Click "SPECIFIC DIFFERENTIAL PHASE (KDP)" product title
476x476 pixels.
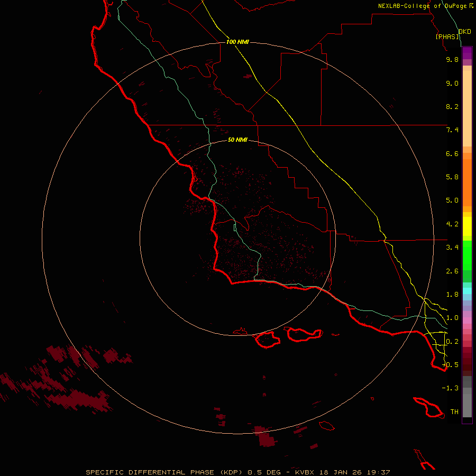click(x=165, y=472)
